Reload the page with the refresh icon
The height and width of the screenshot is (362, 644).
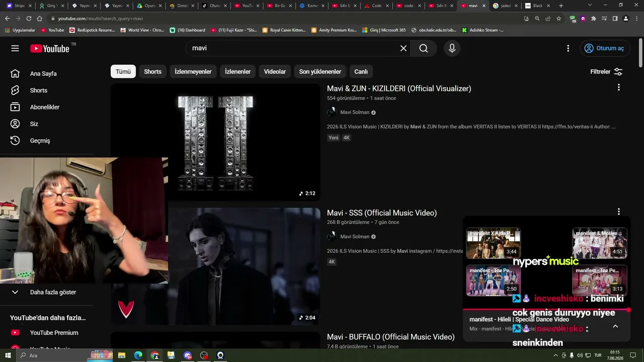pyautogui.click(x=29, y=19)
